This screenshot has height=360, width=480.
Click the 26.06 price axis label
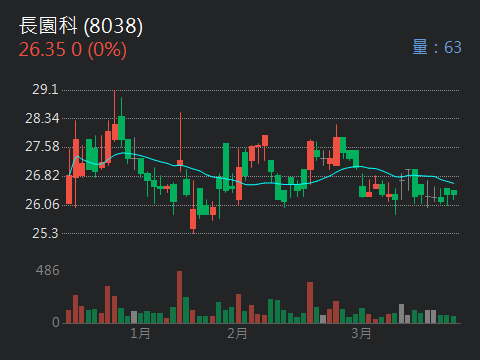(x=42, y=204)
